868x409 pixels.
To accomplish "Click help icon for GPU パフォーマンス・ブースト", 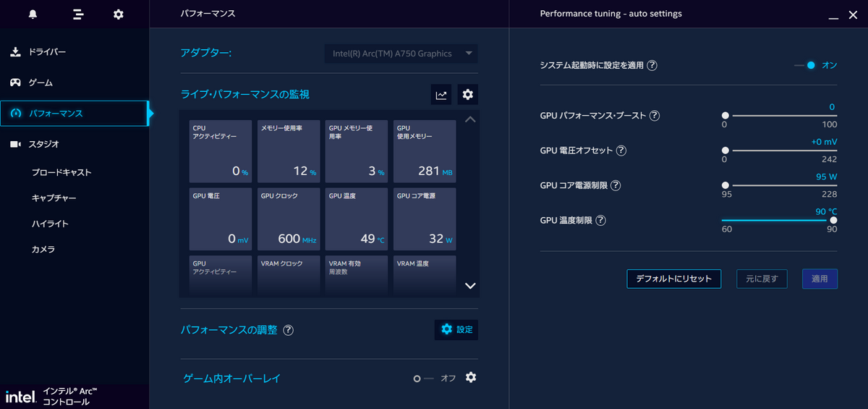I will [655, 116].
